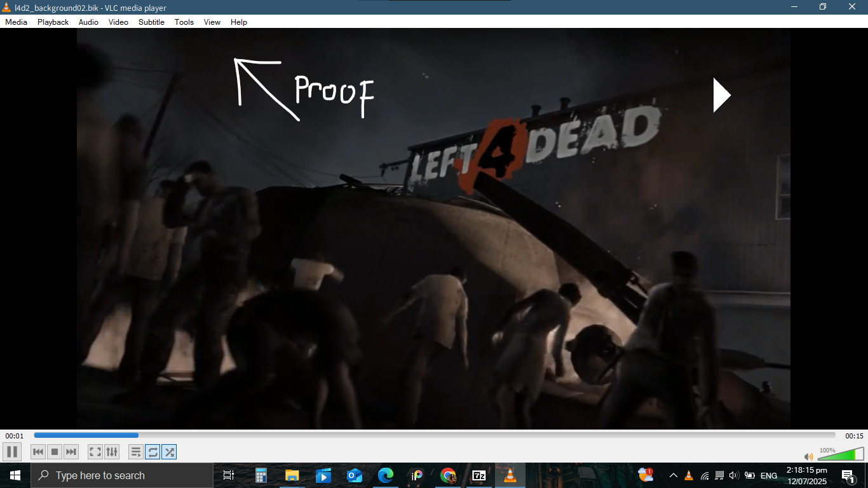Open the extended settings equalizer
Screen dimensions: 868x488
click(x=113, y=451)
